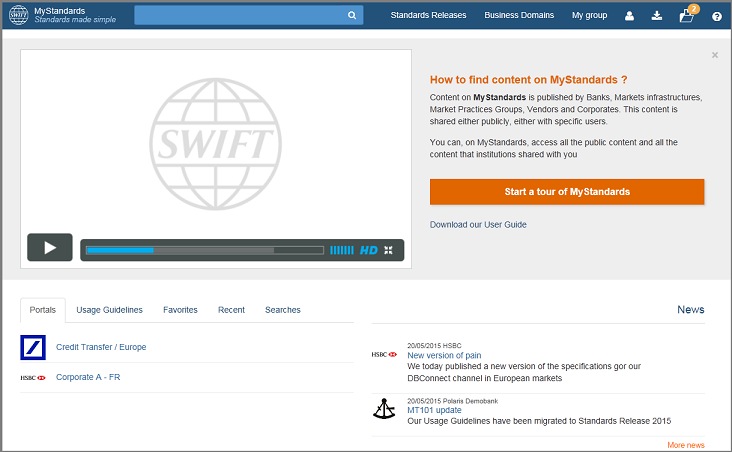
Task: Open the help question mark icon
Action: 717,16
